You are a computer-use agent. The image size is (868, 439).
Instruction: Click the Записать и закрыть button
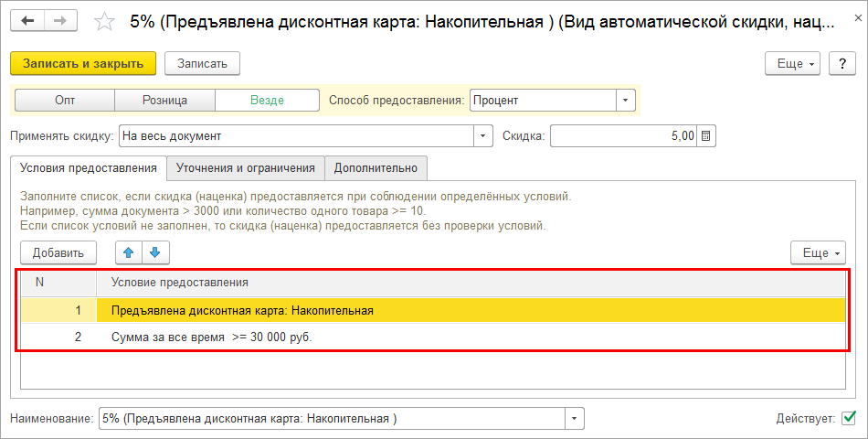click(83, 63)
